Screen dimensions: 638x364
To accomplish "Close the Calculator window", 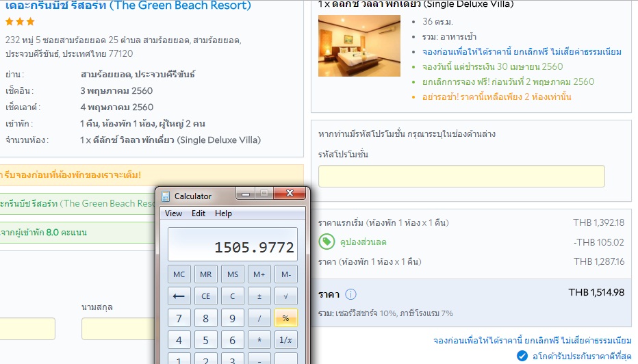I will point(290,193).
